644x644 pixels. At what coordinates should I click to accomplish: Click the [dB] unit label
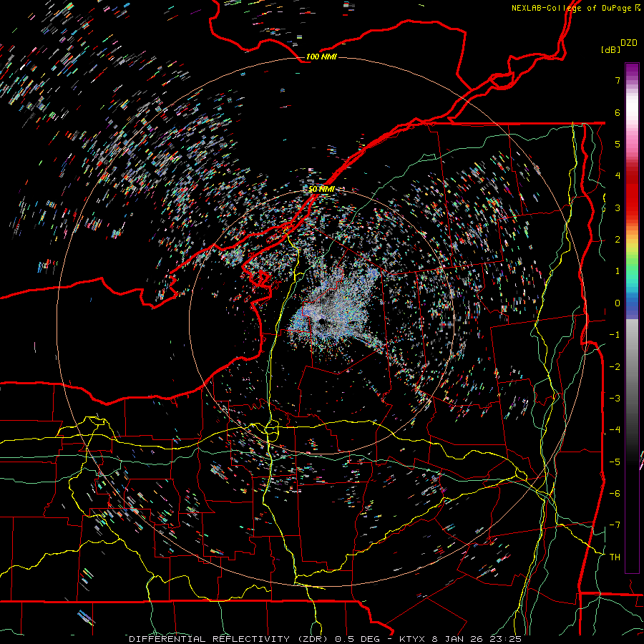[610, 49]
